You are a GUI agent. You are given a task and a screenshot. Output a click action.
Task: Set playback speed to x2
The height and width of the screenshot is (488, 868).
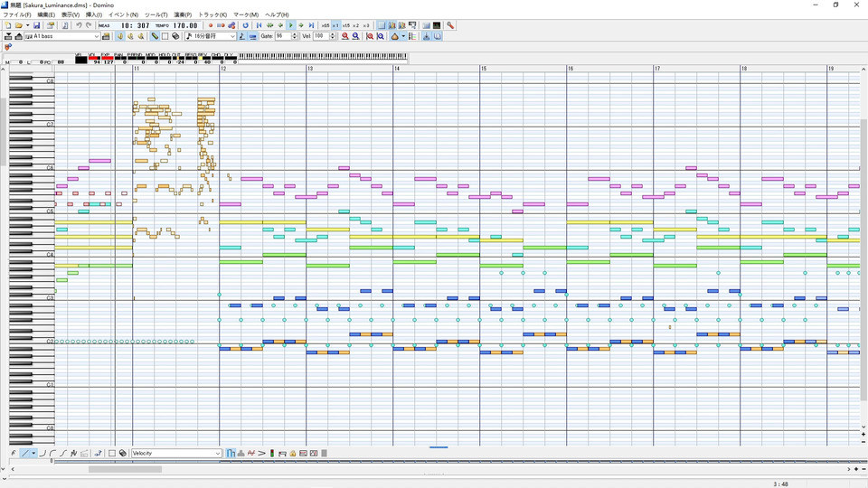pos(356,25)
